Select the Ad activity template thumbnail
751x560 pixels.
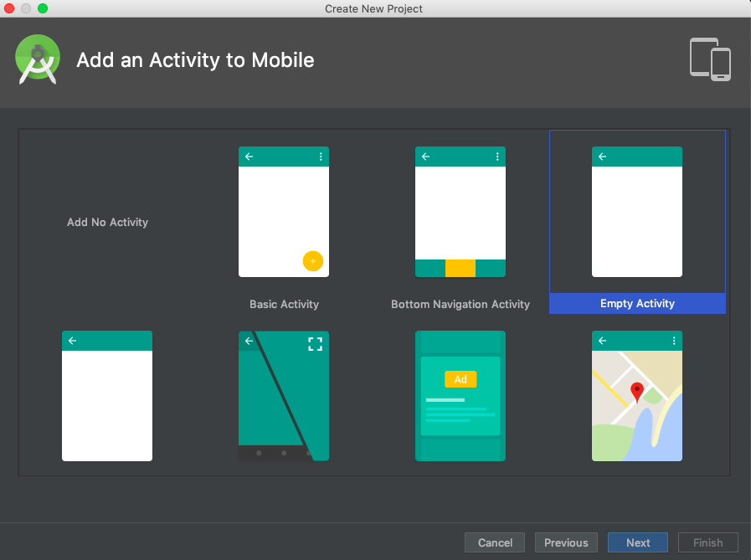point(460,396)
